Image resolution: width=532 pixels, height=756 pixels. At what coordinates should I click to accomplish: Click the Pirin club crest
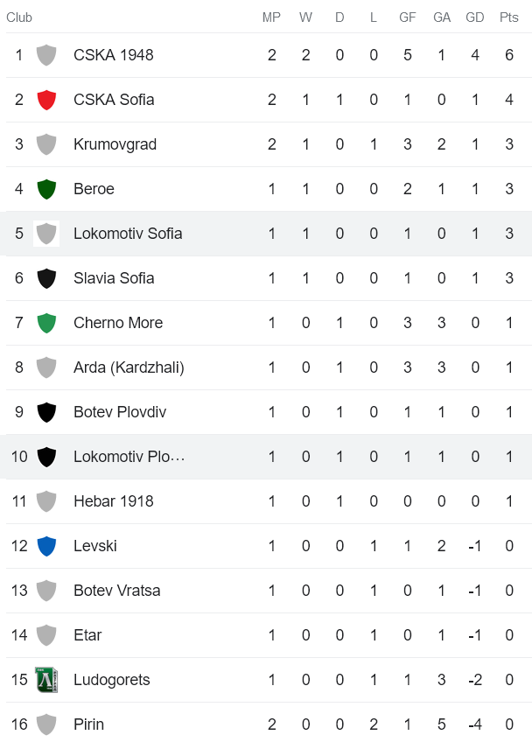pos(45,724)
